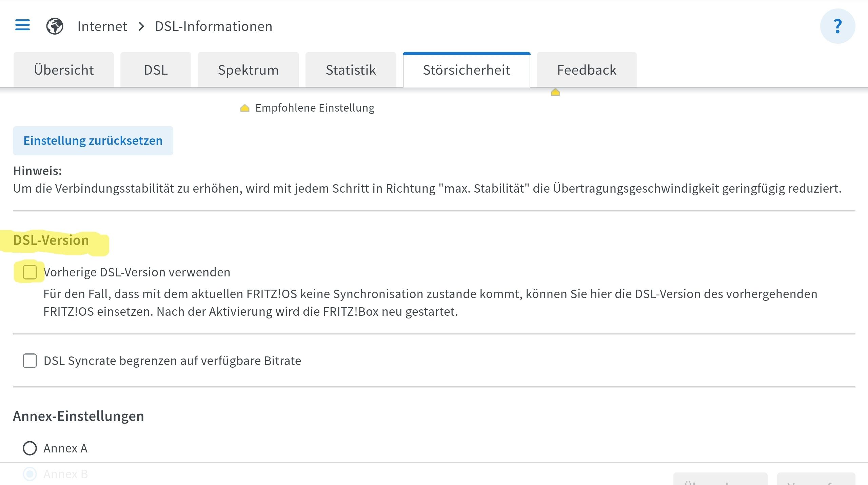Image resolution: width=868 pixels, height=485 pixels.
Task: Click the breadcrumb chevron arrow
Action: (141, 26)
